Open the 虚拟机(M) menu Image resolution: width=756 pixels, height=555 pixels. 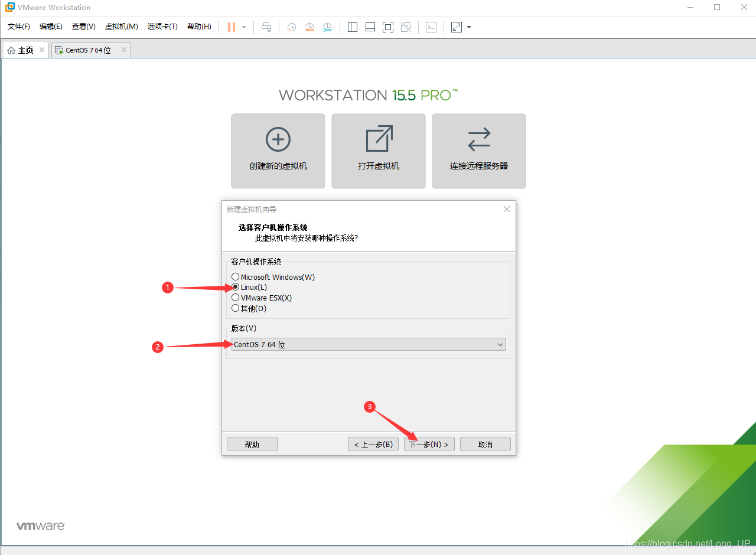(122, 27)
